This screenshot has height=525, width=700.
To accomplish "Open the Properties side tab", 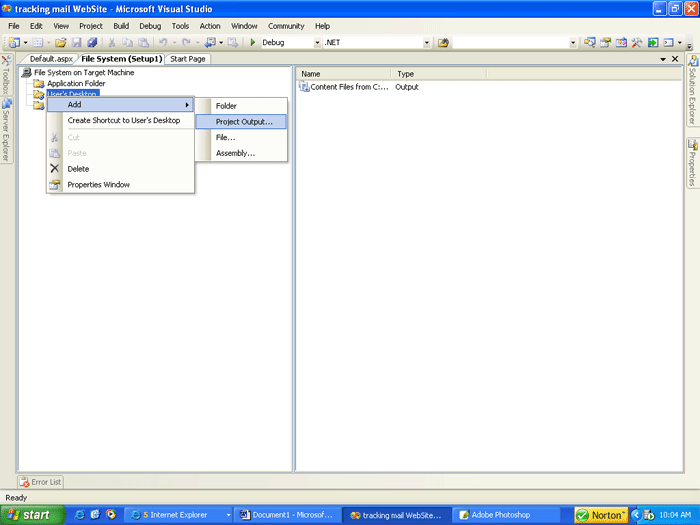I will click(x=693, y=163).
